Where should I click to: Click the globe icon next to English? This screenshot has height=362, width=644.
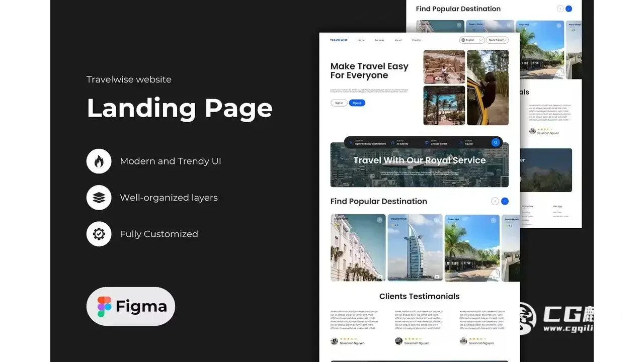(x=463, y=40)
